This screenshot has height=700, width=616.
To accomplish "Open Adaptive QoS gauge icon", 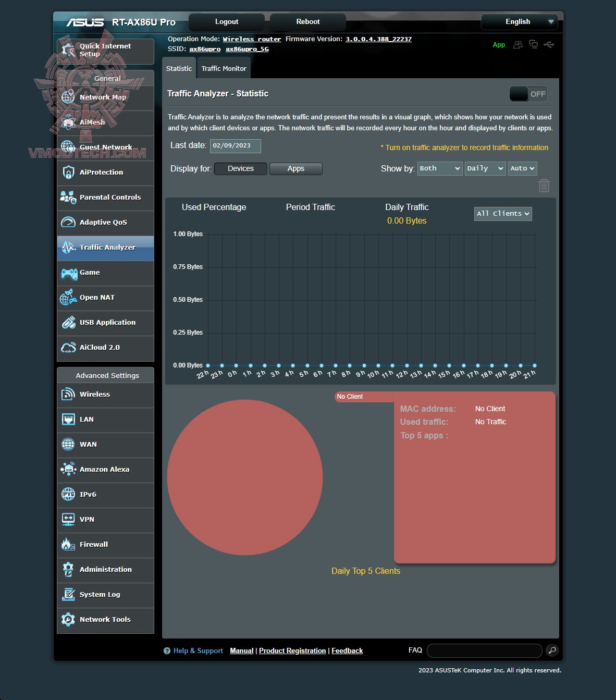I will tap(68, 222).
